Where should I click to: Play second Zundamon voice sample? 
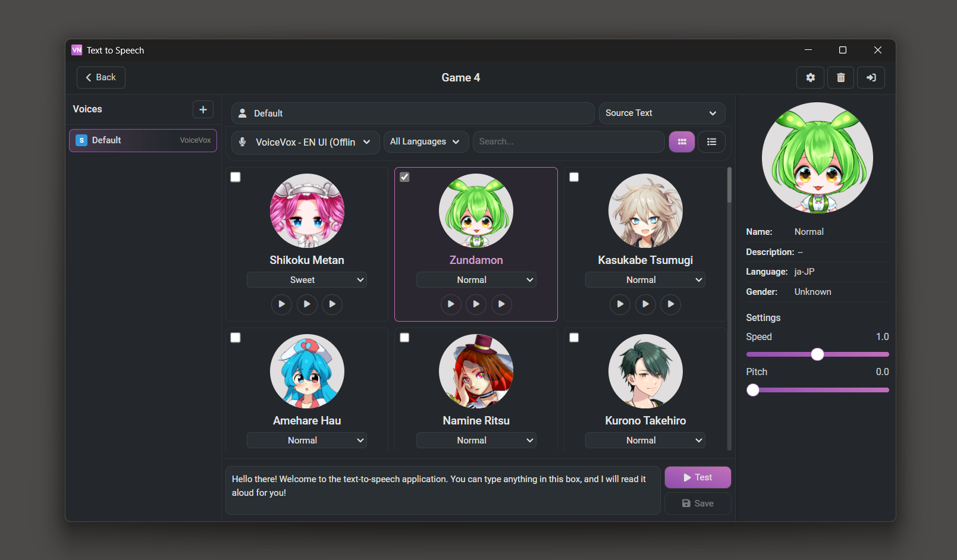click(476, 304)
